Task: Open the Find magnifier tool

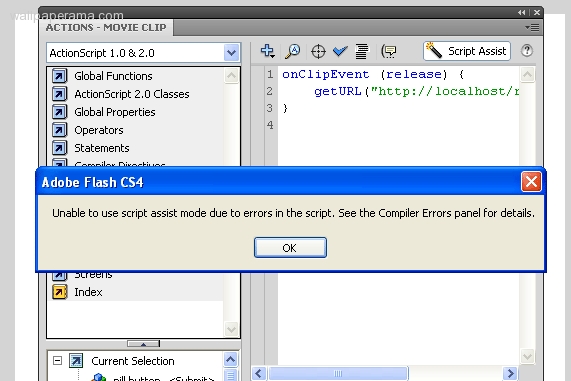Action: pos(292,51)
